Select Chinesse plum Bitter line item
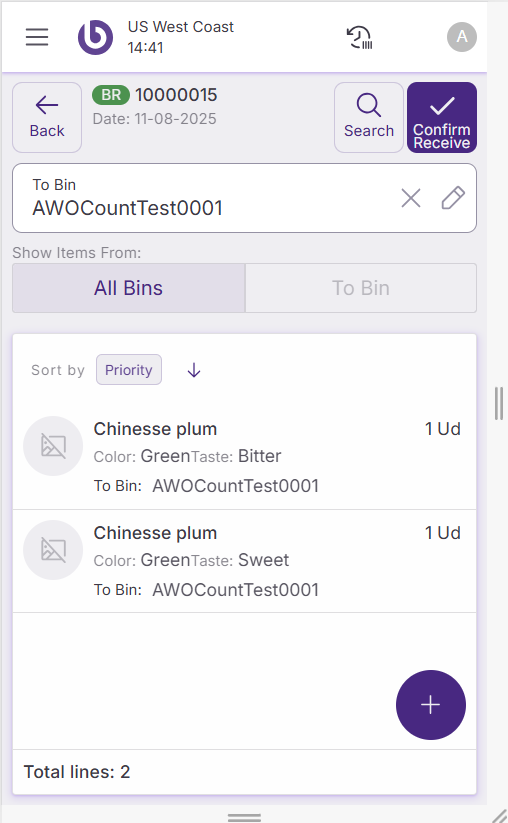This screenshot has width=508, height=823. coord(245,457)
